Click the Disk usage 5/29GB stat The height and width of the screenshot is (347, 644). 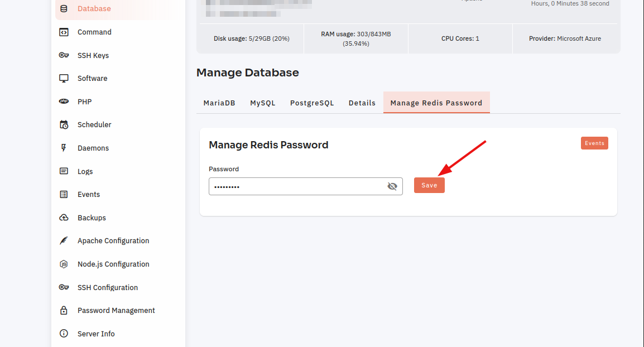tap(251, 38)
